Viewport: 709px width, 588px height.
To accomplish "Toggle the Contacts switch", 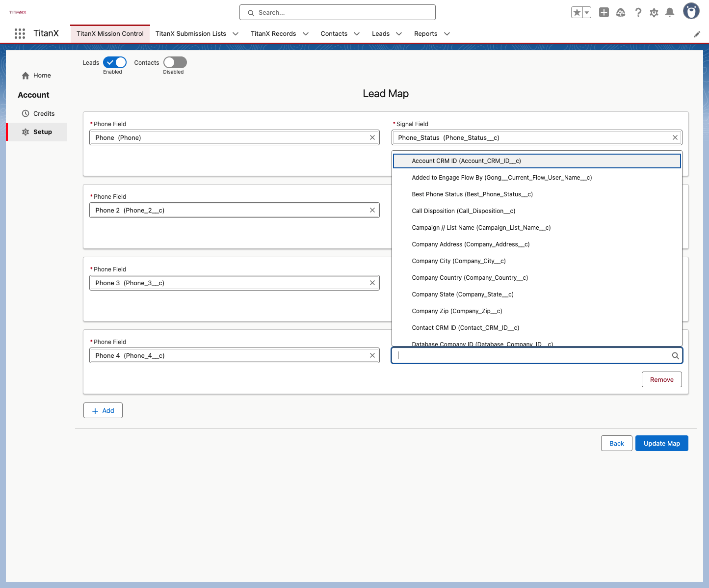I will (175, 62).
